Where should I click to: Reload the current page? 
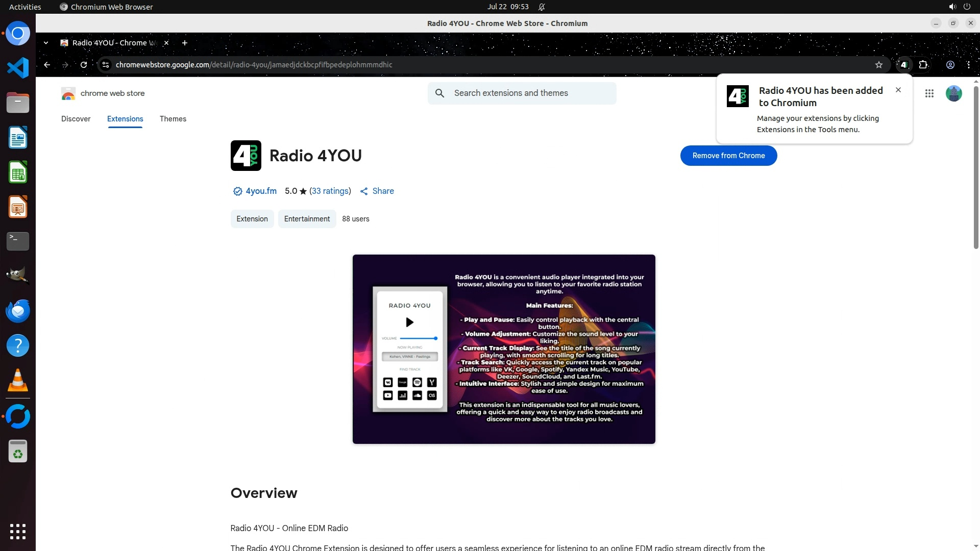tap(84, 65)
